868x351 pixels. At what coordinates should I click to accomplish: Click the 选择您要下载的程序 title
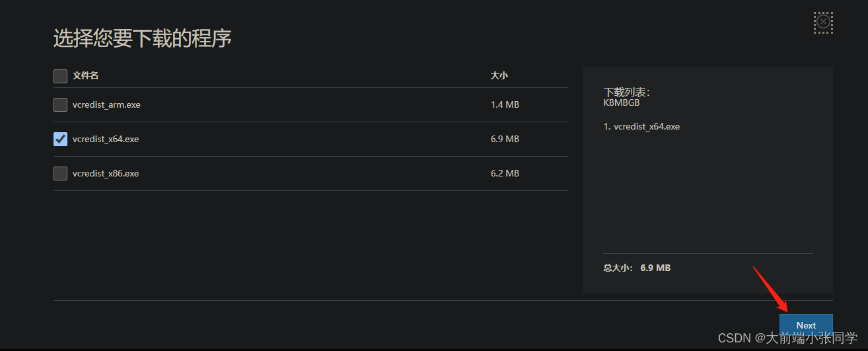pos(143,38)
